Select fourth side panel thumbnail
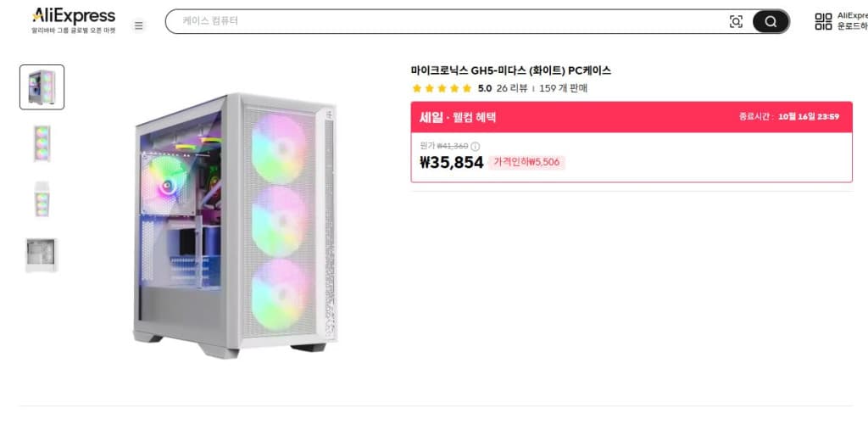This screenshot has height=430, width=868. [x=42, y=255]
